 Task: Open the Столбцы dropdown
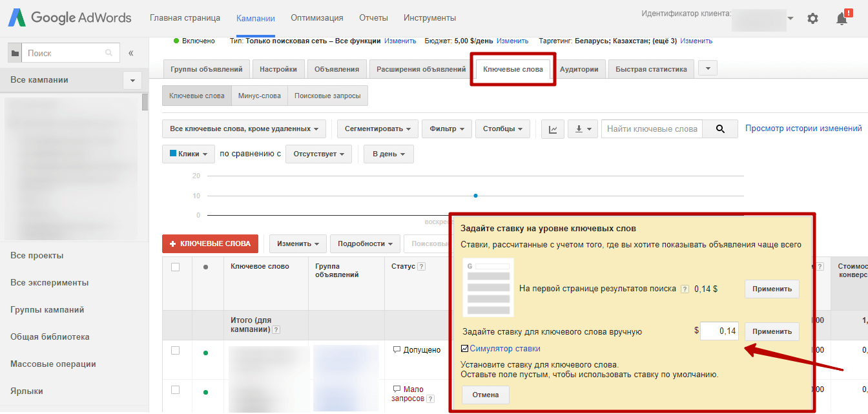502,129
